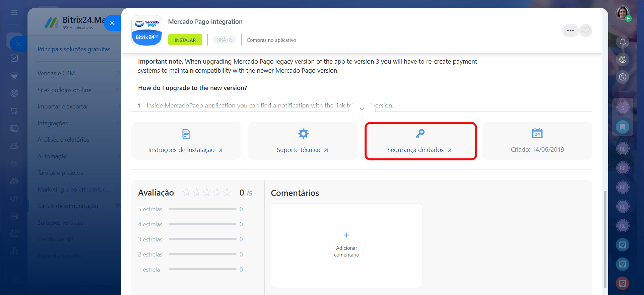Click the key icon above Segurança de dados
The height and width of the screenshot is (295, 644).
tap(420, 134)
